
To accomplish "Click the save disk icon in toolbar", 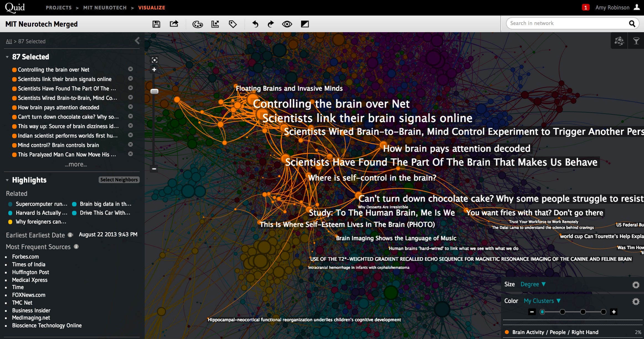I will [x=156, y=24].
